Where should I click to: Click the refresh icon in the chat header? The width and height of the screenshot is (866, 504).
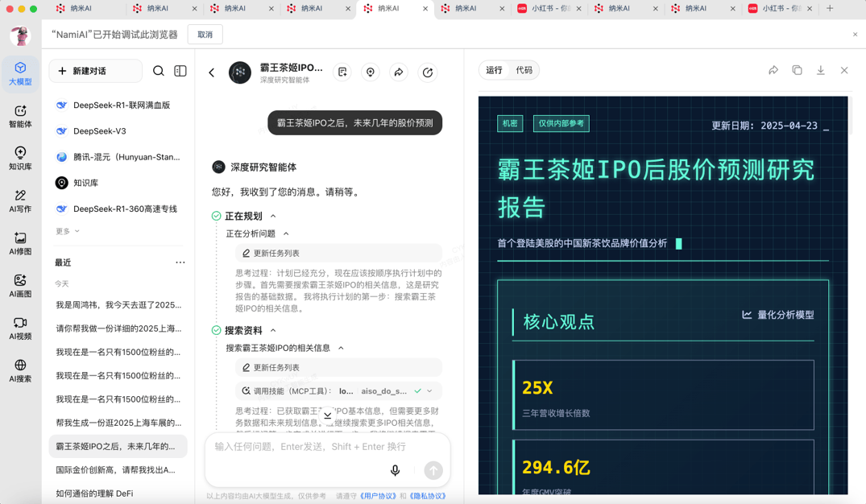point(428,72)
